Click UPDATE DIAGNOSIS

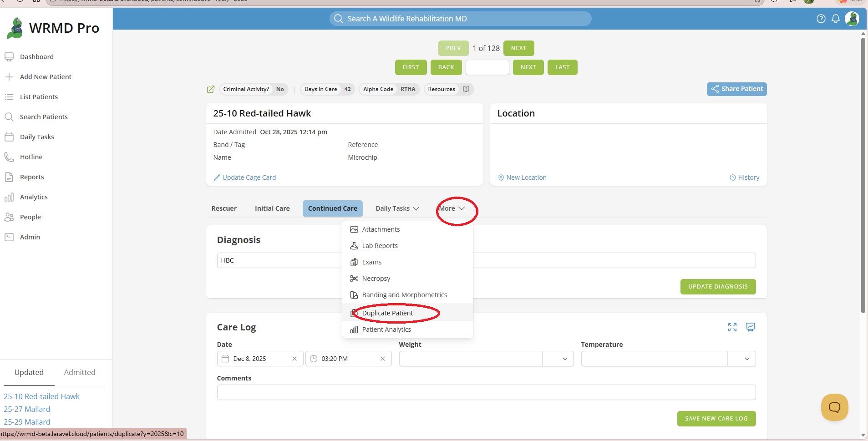point(718,287)
